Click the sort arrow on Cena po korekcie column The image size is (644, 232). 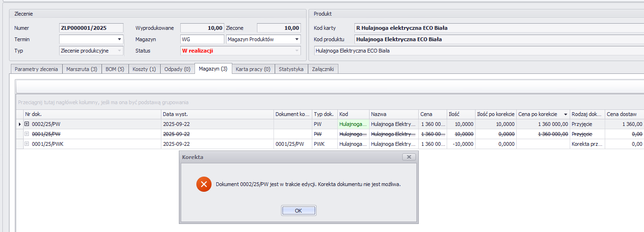click(x=565, y=115)
